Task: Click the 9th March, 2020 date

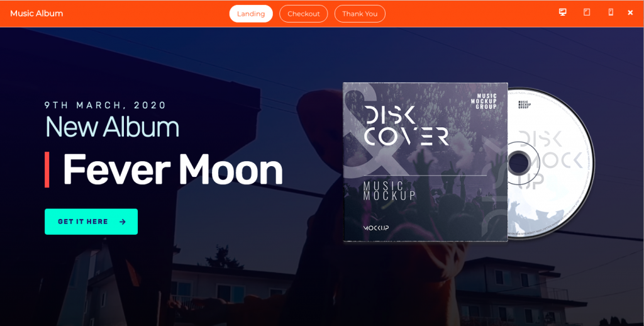Action: coord(105,105)
